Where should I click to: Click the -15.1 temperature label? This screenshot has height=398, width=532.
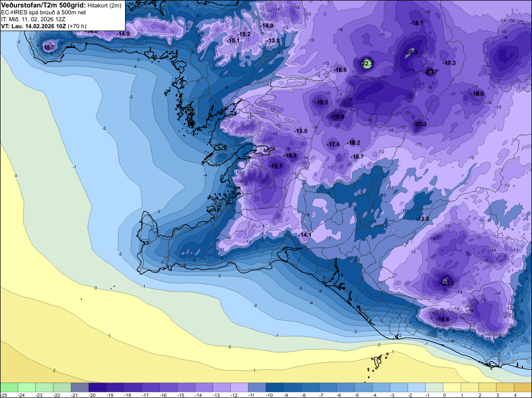click(x=233, y=41)
